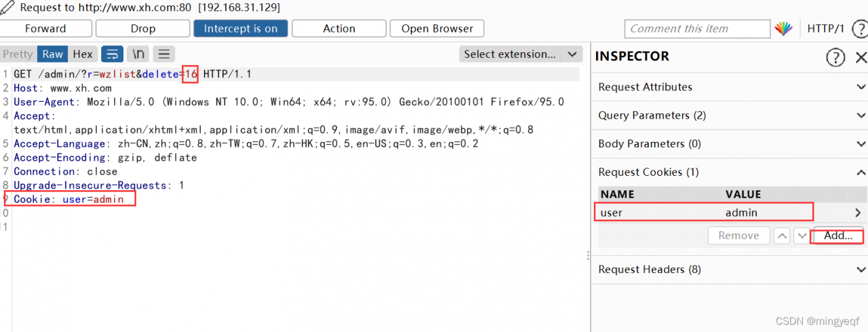Viewport: 868px width, 332px height.
Task: Forward the intercepted request
Action: [45, 29]
